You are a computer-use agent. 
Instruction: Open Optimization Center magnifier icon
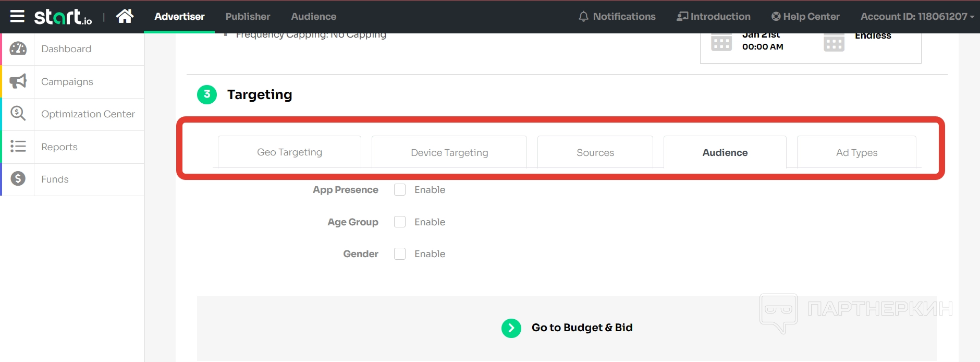click(x=18, y=114)
